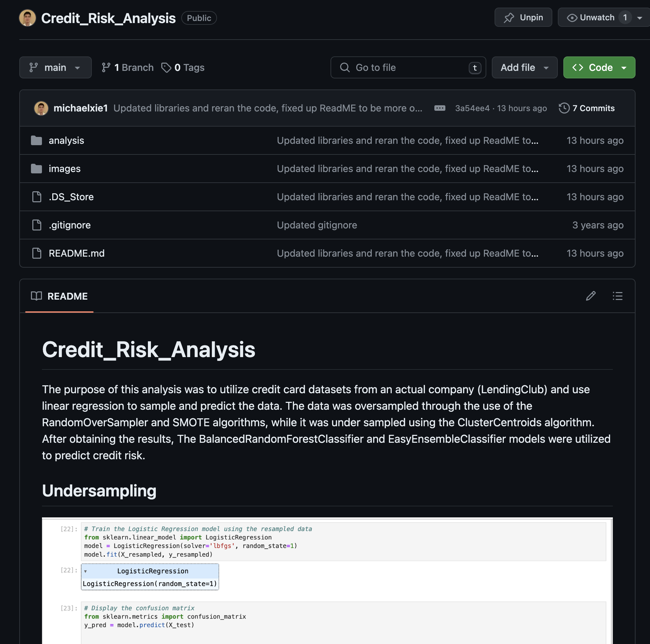Screen dimensions: 650x644
Task: Open the .DS_Store file
Action: pyautogui.click(x=71, y=197)
